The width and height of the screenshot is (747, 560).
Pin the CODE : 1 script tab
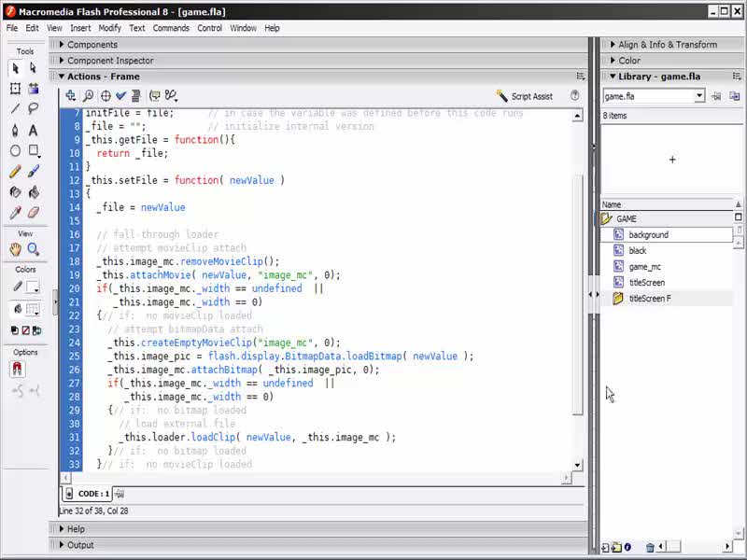[x=120, y=494]
